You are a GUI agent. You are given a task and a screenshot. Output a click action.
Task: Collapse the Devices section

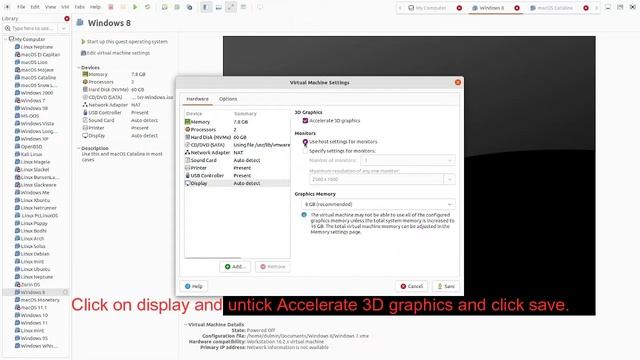pyautogui.click(x=78, y=67)
